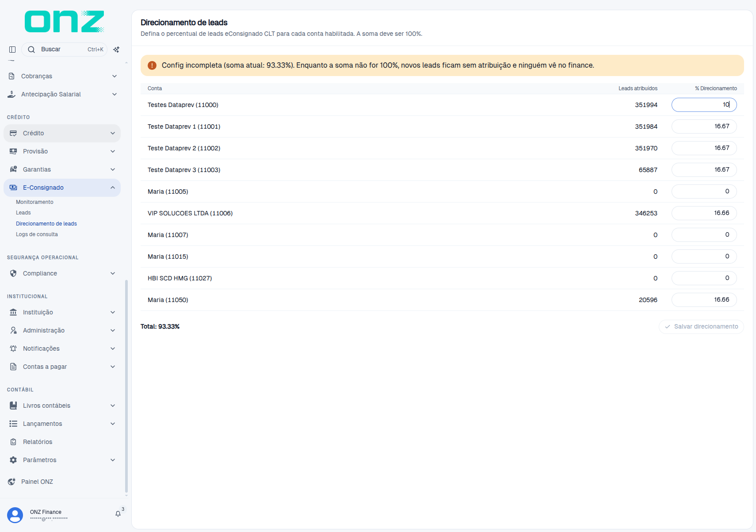Open Leads submenu item
This screenshot has width=756, height=532.
coord(23,213)
